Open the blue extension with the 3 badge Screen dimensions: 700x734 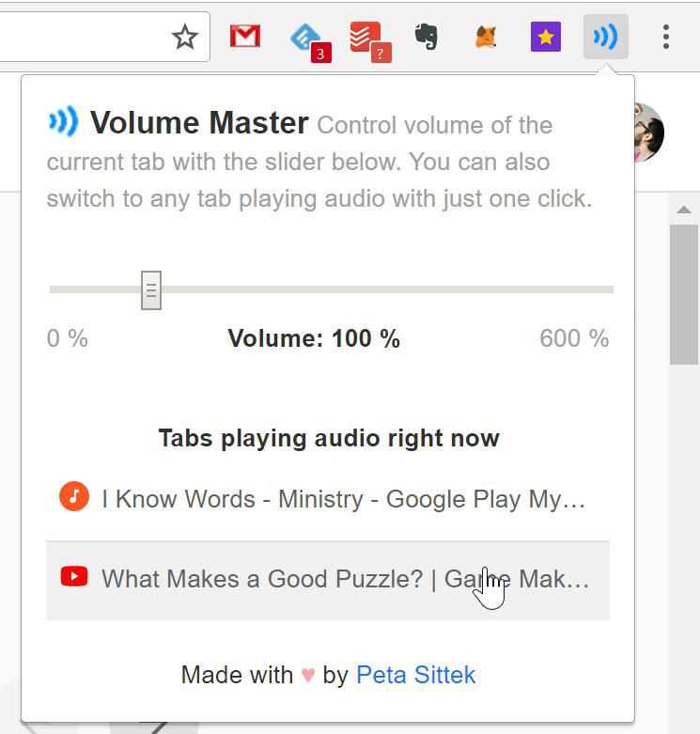tap(310, 42)
